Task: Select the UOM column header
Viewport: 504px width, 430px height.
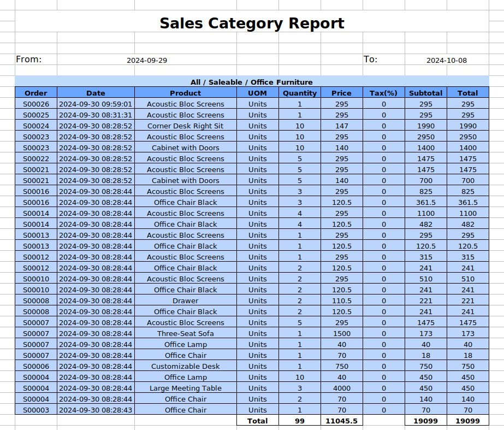Action: pyautogui.click(x=257, y=93)
